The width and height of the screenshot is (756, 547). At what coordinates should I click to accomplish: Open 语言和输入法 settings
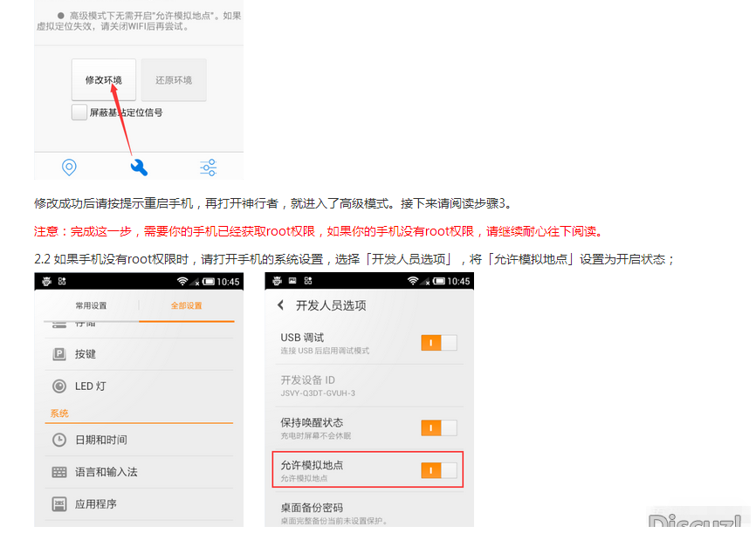tap(139, 472)
